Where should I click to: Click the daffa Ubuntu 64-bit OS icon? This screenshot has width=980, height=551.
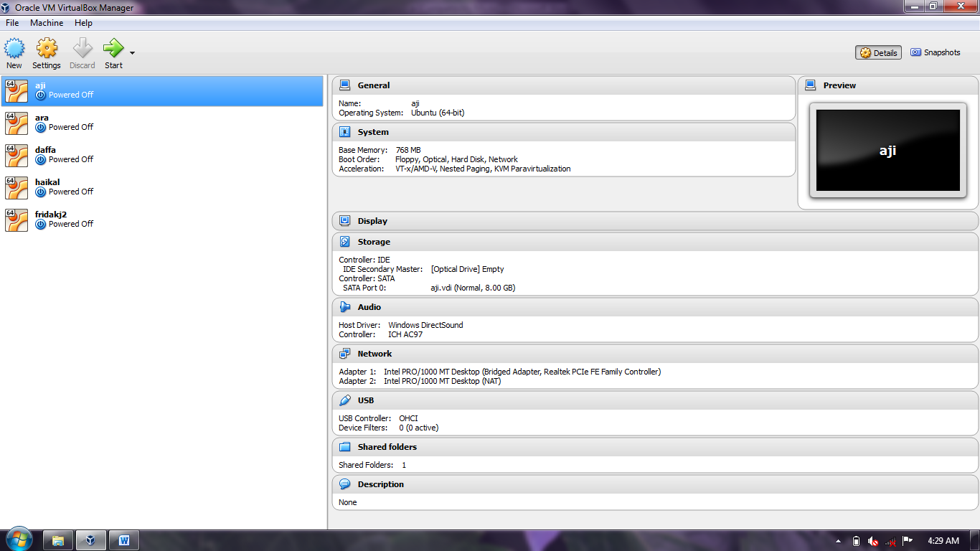(17, 155)
